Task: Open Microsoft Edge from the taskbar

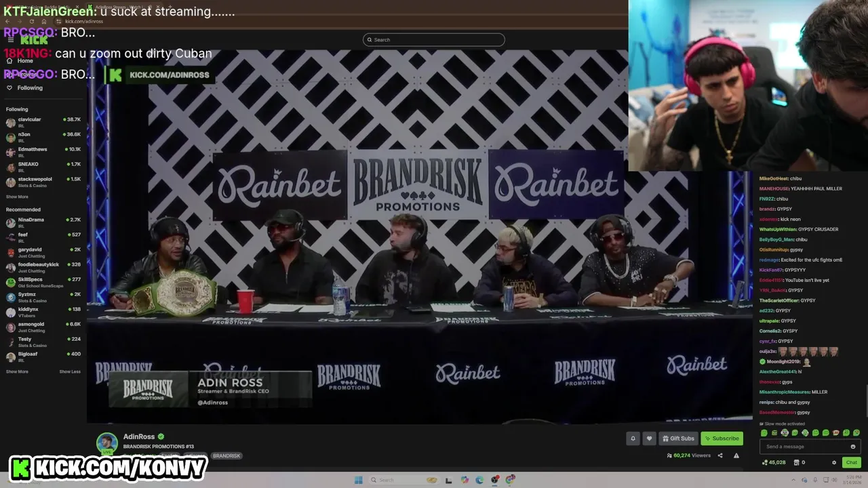Action: point(479,480)
